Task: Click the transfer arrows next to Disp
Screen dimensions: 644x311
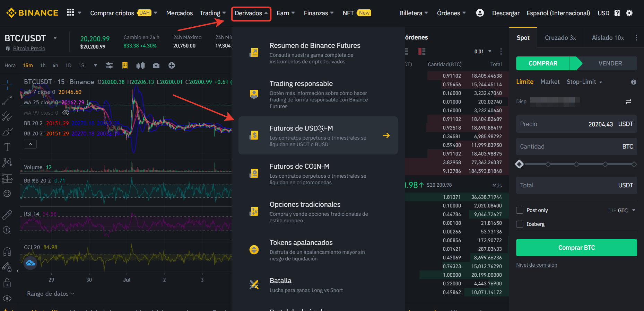Action: [628, 101]
